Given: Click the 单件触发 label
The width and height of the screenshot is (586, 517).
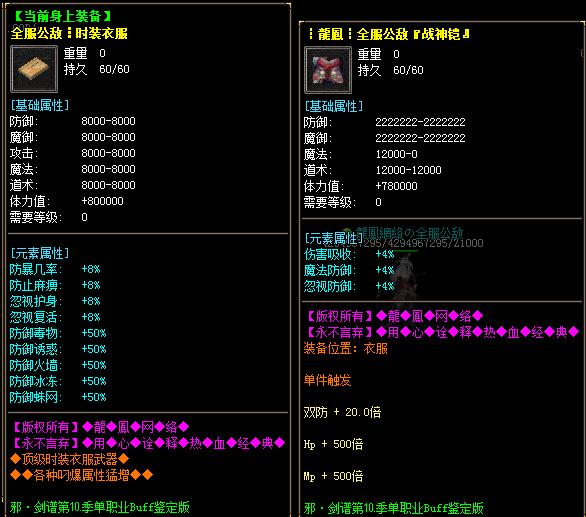Looking at the screenshot, I should tap(327, 380).
